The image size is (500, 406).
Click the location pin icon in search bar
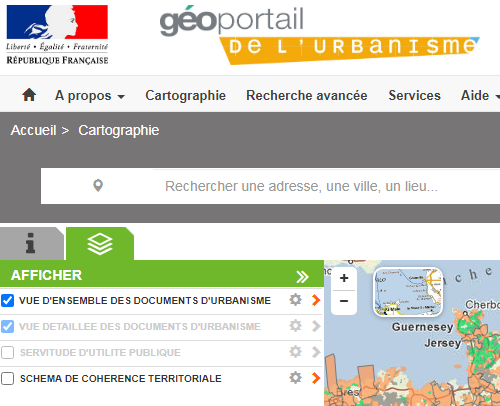pyautogui.click(x=98, y=186)
